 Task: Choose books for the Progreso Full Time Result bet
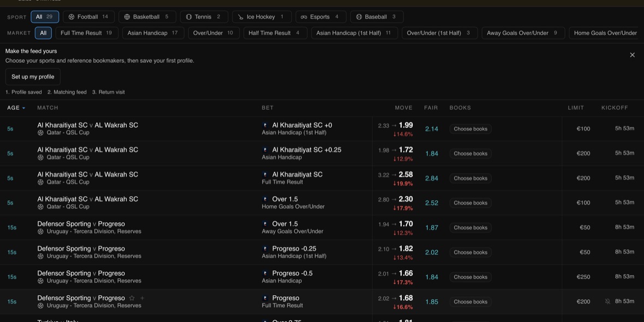click(x=470, y=301)
